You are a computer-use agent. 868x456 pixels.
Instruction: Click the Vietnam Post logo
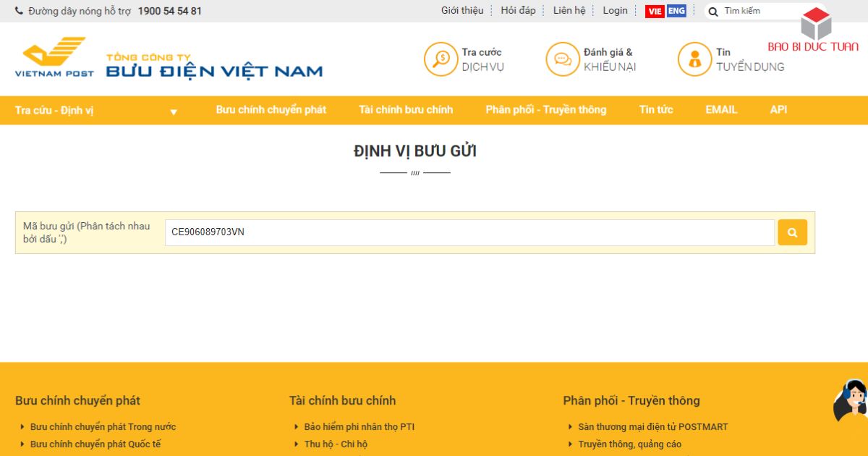[x=54, y=59]
